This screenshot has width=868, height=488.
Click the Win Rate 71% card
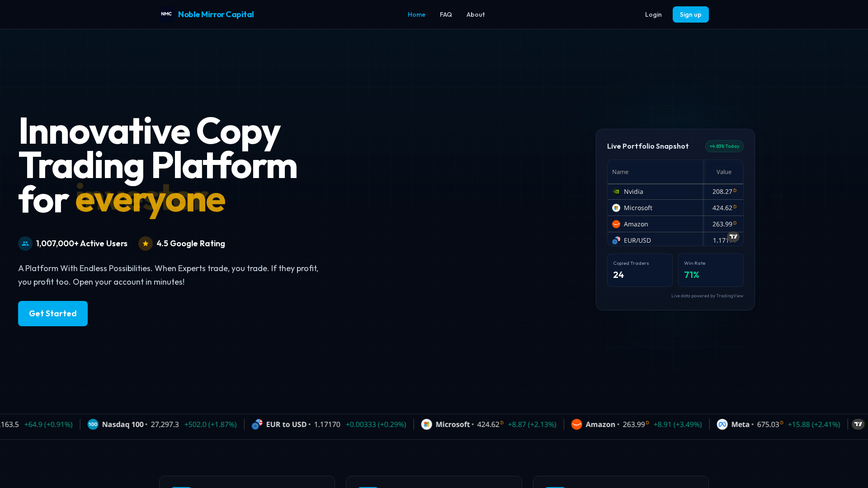pyautogui.click(x=711, y=270)
